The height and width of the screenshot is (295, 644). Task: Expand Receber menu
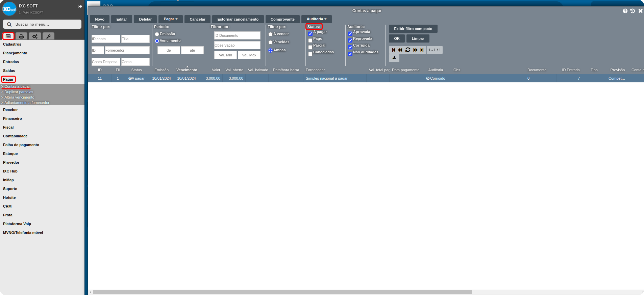point(10,110)
